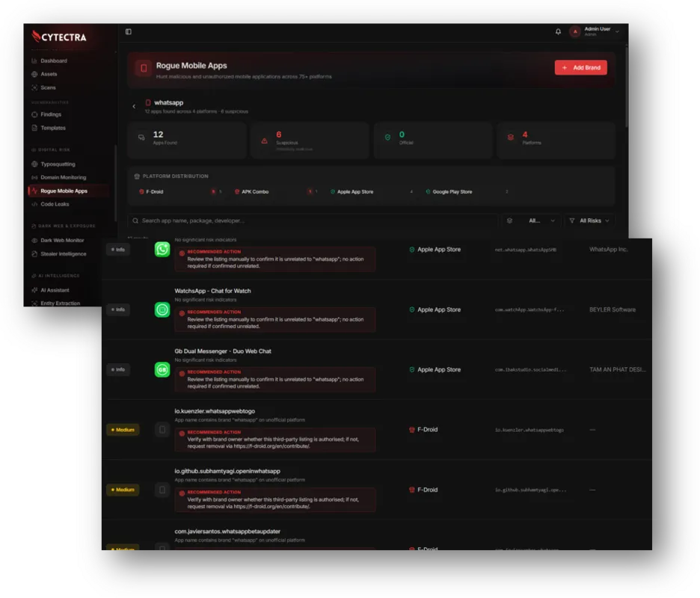This screenshot has width=700, height=598.
Task: Click the Cytectra logo
Action: pos(59,37)
